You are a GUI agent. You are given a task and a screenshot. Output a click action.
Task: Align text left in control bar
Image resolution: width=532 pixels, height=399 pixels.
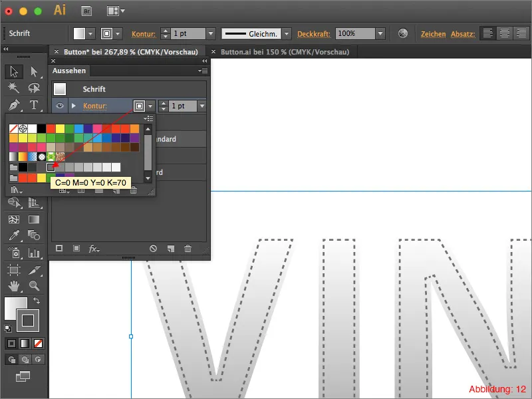(x=488, y=33)
